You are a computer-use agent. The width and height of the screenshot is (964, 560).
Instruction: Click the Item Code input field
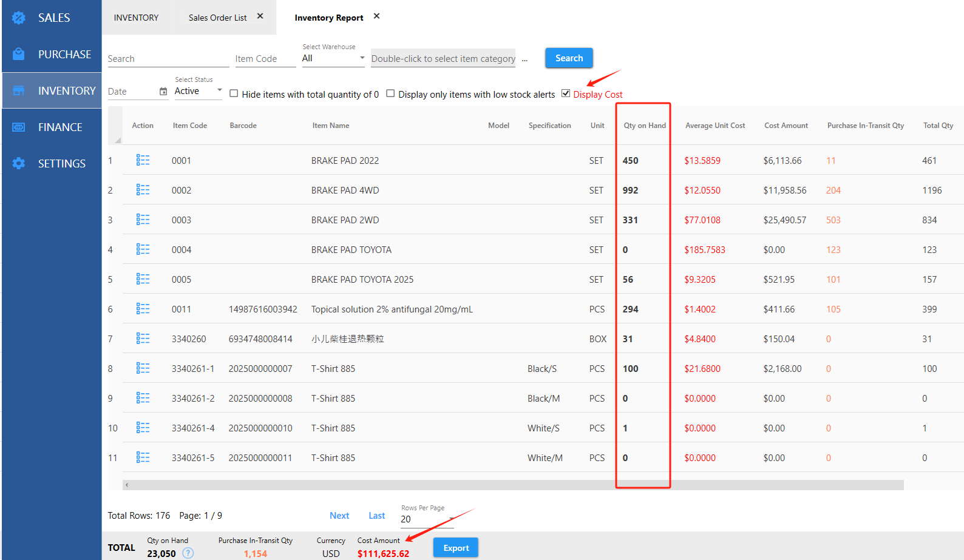coord(265,59)
